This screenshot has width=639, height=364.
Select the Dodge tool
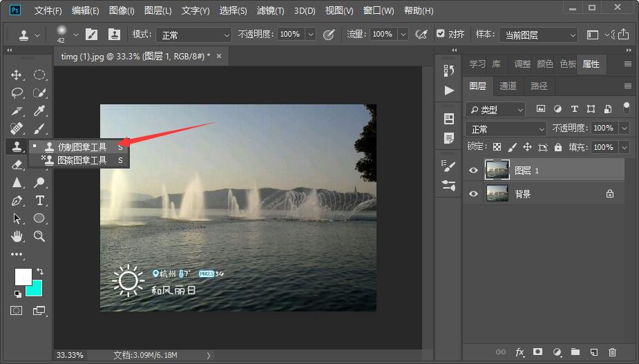tap(39, 182)
